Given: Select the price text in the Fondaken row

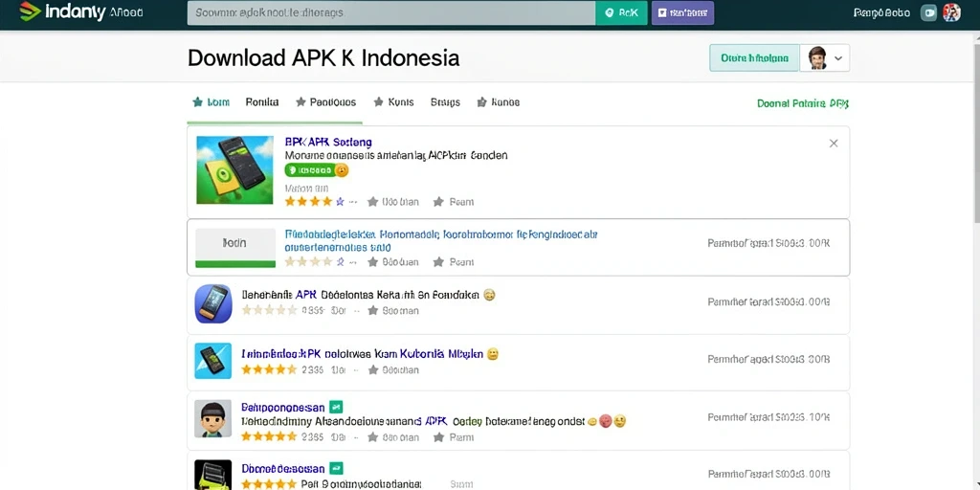Looking at the screenshot, I should click(x=768, y=301).
